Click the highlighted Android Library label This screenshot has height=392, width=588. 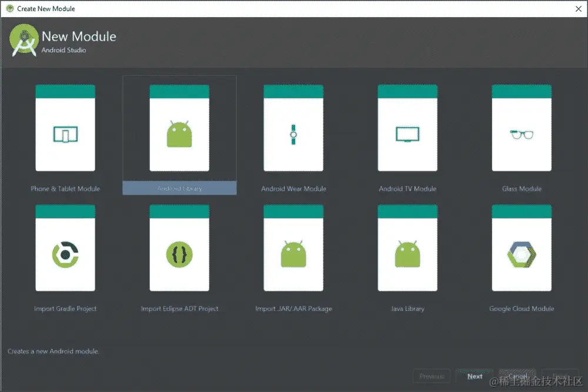pos(179,188)
